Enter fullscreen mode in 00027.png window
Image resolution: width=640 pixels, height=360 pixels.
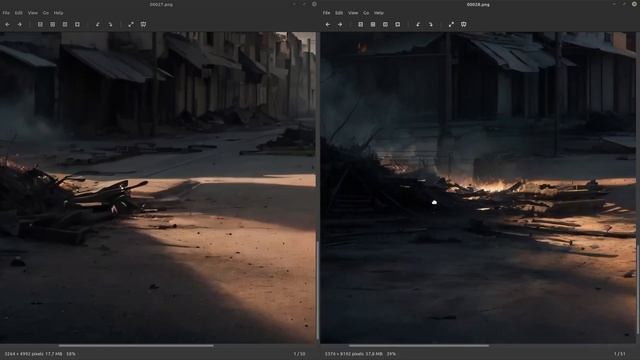(x=131, y=24)
